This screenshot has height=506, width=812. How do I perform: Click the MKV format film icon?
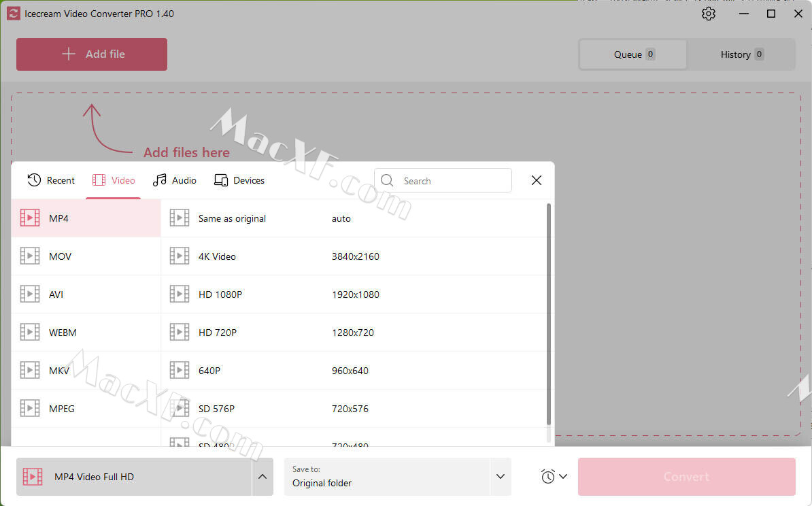click(30, 370)
